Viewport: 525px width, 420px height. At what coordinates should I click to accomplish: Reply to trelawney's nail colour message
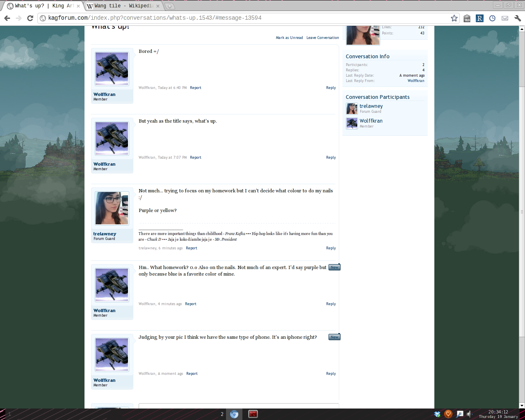coord(331,248)
